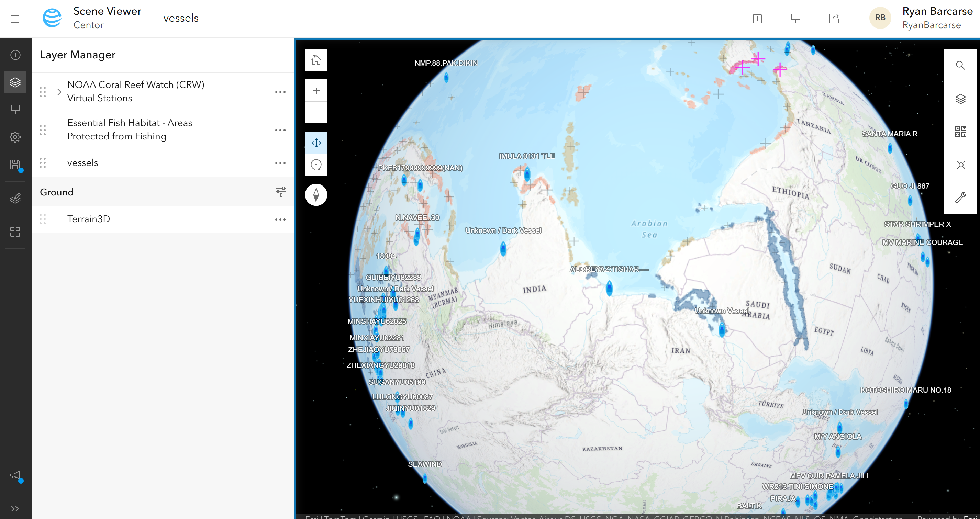Open the hamburger main menu

(x=15, y=19)
